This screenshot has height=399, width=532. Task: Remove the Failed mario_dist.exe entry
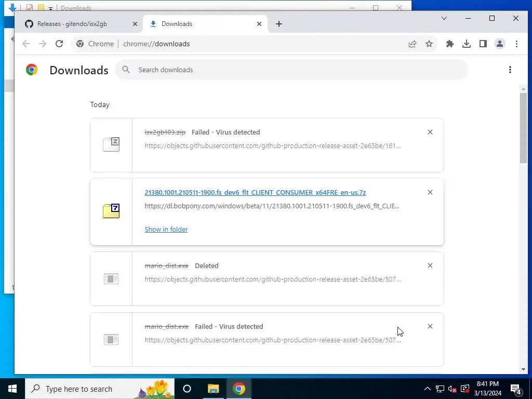[x=430, y=326]
